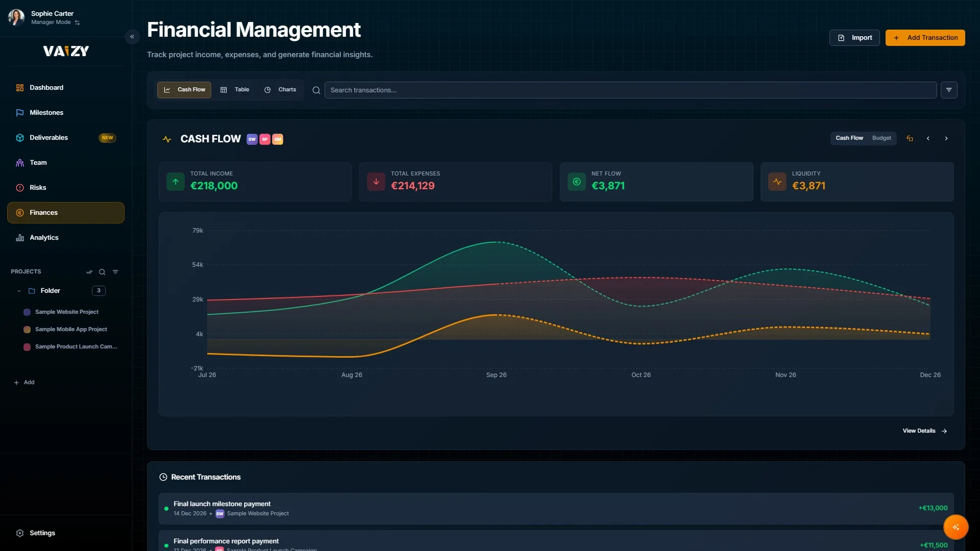Click View Details link
The width and height of the screenshot is (980, 551).
(925, 431)
